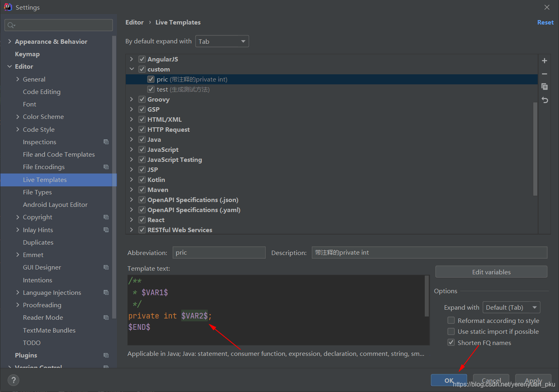559x392 pixels.
Task: Open File and Code Templates page
Action: pos(59,154)
